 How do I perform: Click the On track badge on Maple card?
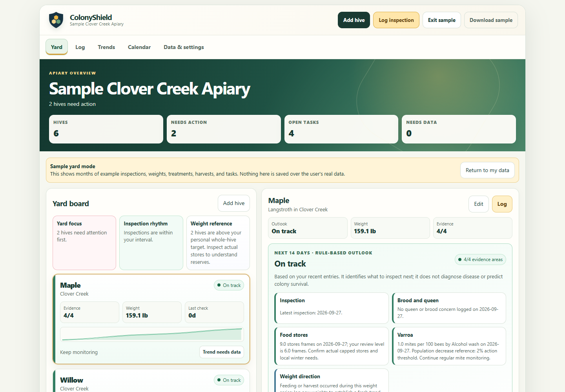(x=229, y=285)
